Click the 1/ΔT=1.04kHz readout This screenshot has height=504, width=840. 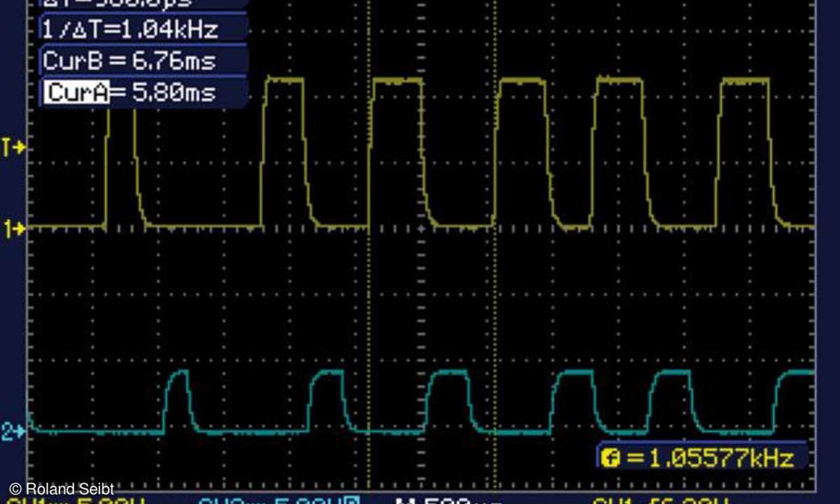[x=143, y=29]
